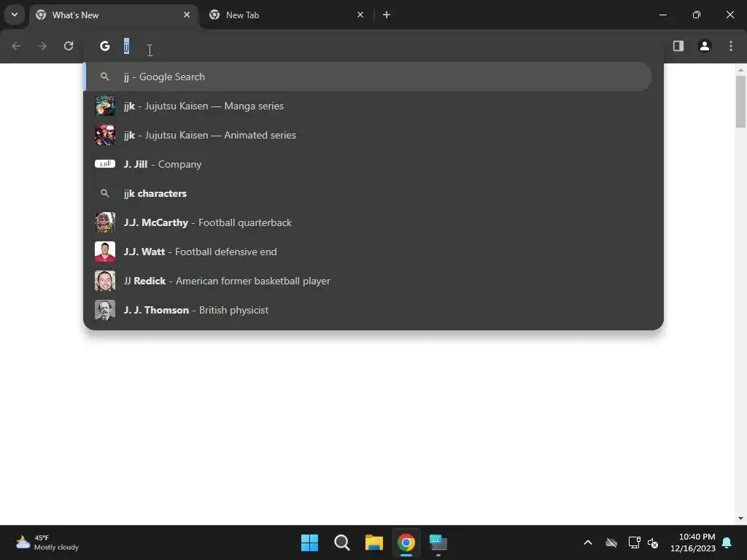Open the weather widget showing 45°F
The image size is (747, 560).
[47, 542]
